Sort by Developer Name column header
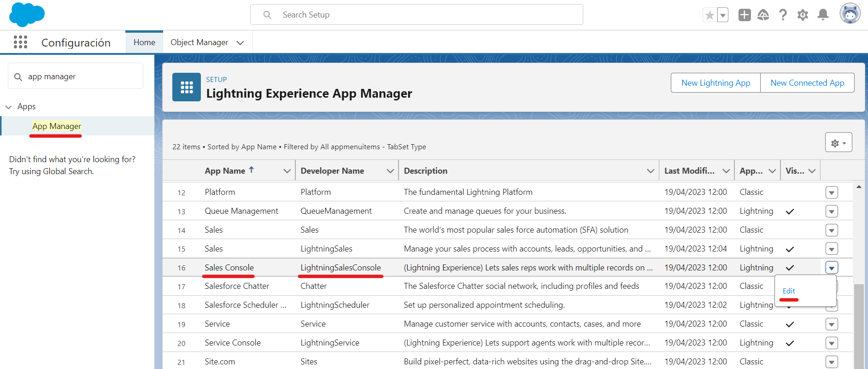 pyautogui.click(x=332, y=171)
